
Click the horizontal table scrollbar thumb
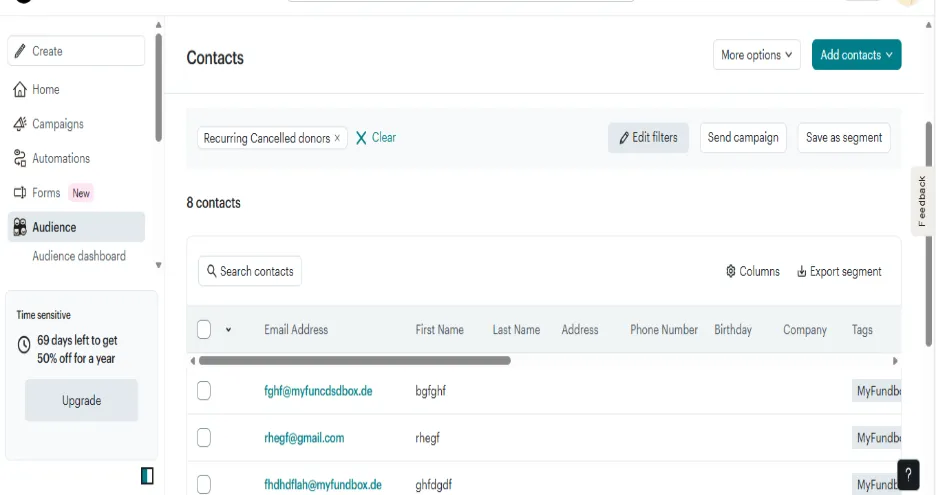point(355,361)
